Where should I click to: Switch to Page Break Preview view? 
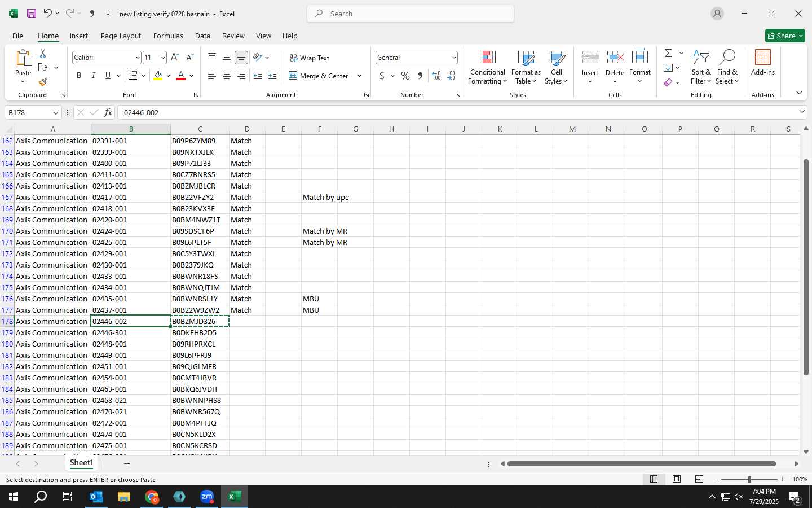pyautogui.click(x=699, y=479)
